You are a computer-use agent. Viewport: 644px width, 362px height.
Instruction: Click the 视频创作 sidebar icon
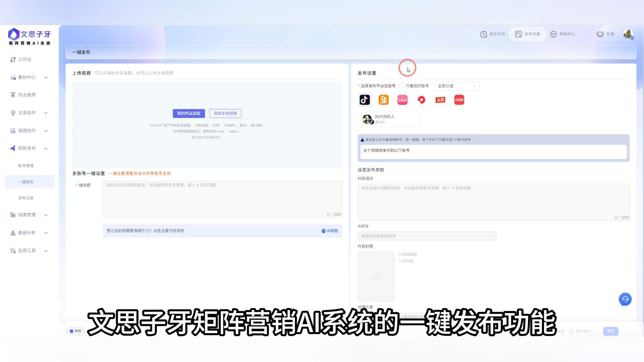click(x=13, y=131)
